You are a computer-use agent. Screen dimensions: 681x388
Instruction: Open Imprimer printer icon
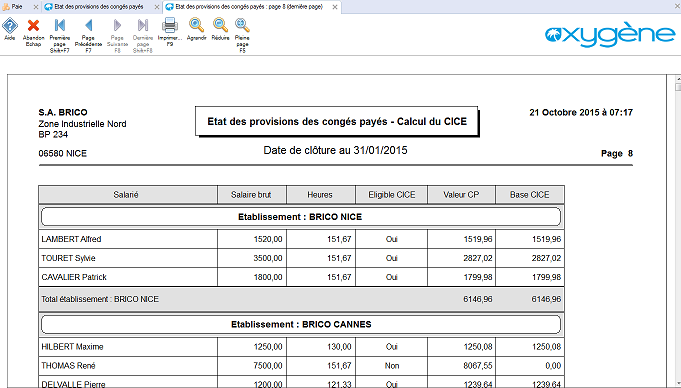(170, 26)
